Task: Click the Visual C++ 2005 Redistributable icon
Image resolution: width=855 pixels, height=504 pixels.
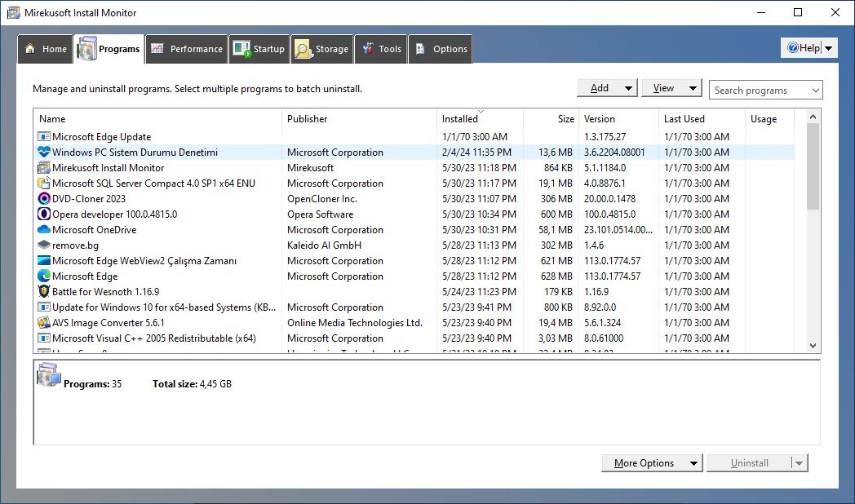Action: (x=43, y=338)
